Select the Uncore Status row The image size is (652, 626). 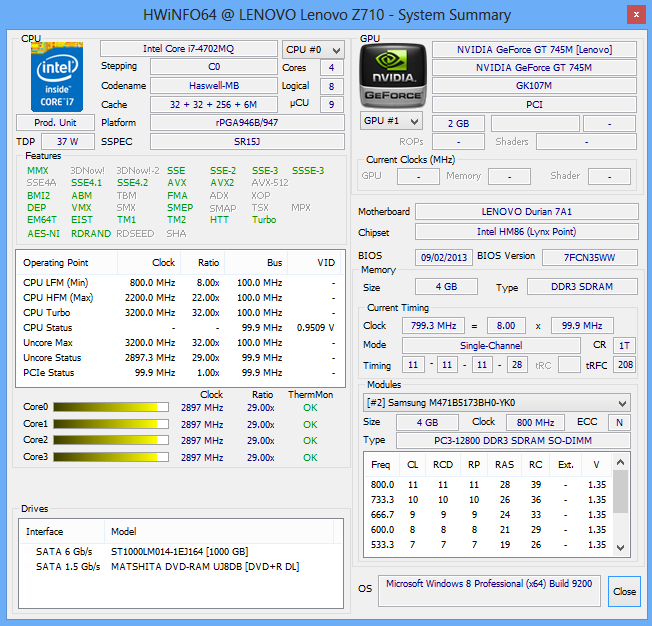180,357
